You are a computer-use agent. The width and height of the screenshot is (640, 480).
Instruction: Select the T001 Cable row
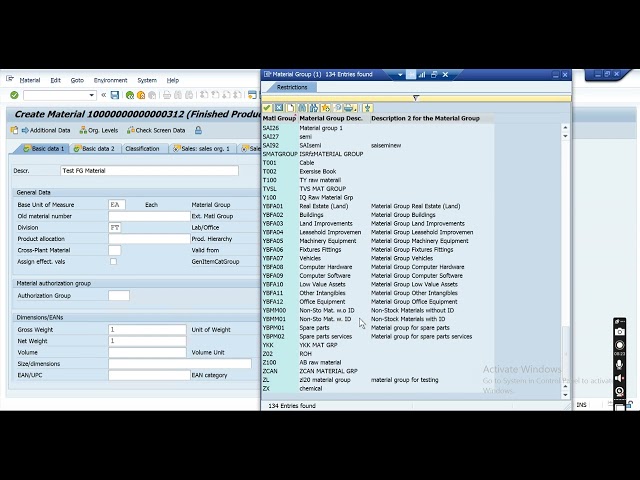point(378,163)
